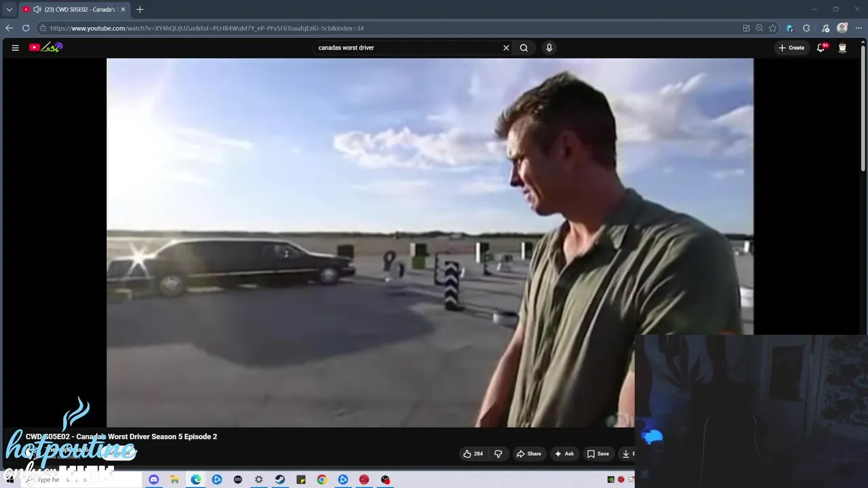
Task: Start voice search with microphone icon
Action: click(x=549, y=47)
